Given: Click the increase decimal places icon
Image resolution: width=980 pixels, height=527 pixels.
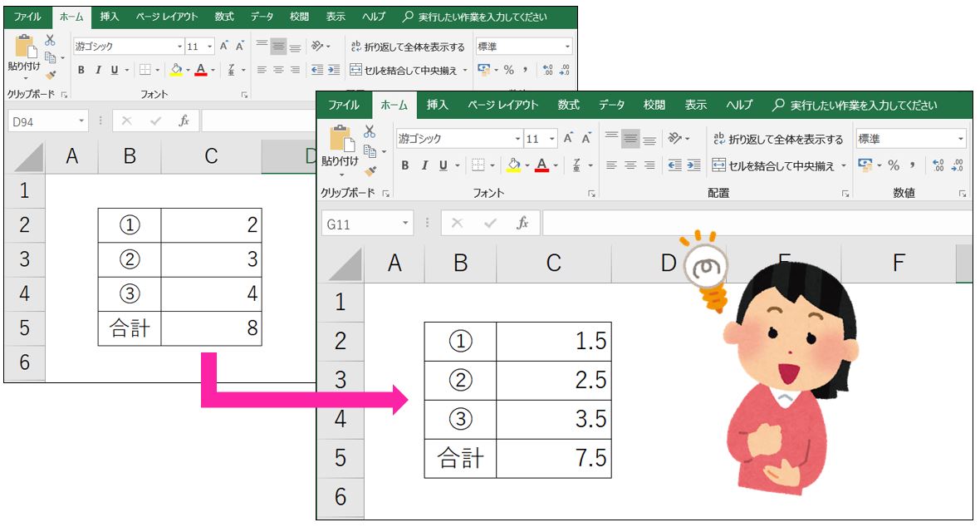Looking at the screenshot, I should (938, 164).
